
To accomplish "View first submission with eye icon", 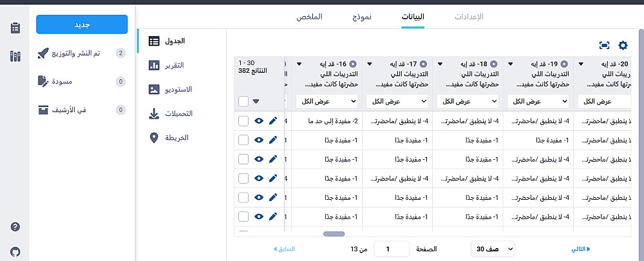I will pyautogui.click(x=259, y=121).
